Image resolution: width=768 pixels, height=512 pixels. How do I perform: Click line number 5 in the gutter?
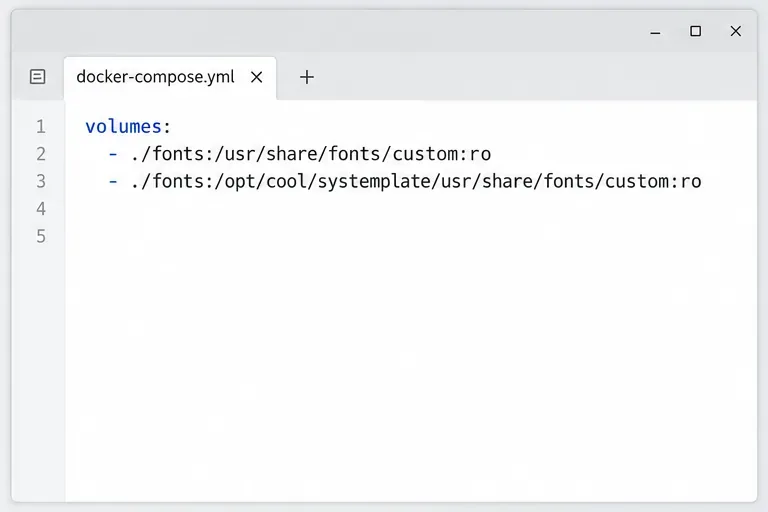[x=41, y=237]
